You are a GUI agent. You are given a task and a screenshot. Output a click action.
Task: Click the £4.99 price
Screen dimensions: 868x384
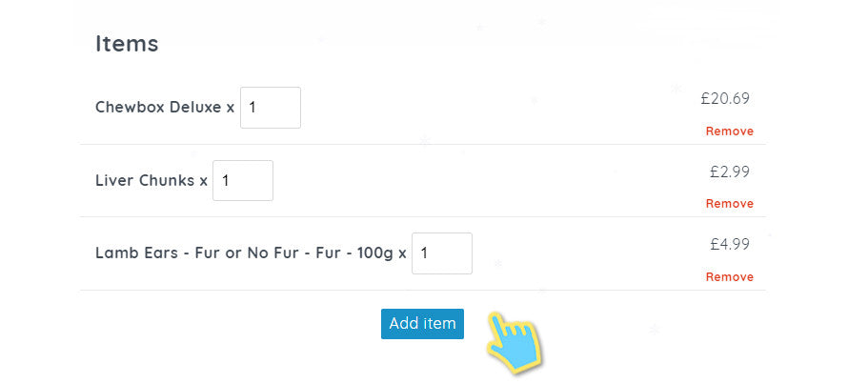[x=729, y=244]
